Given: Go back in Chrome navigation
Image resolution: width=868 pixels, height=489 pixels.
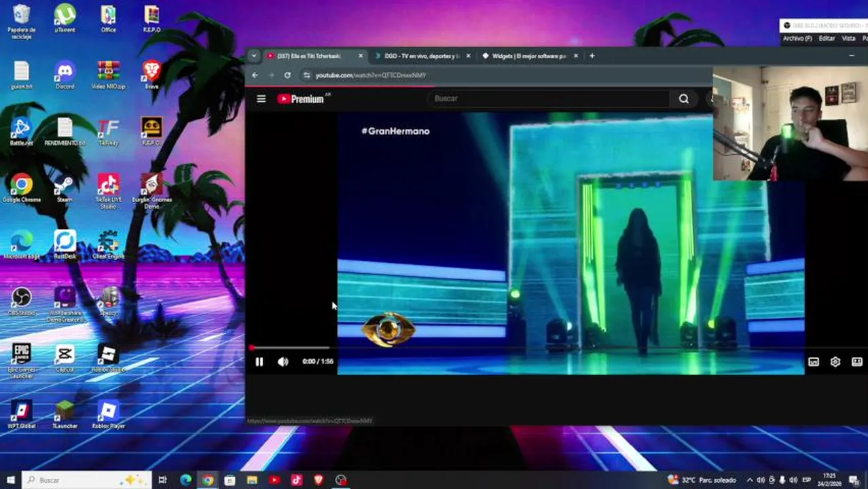Looking at the screenshot, I should click(255, 75).
